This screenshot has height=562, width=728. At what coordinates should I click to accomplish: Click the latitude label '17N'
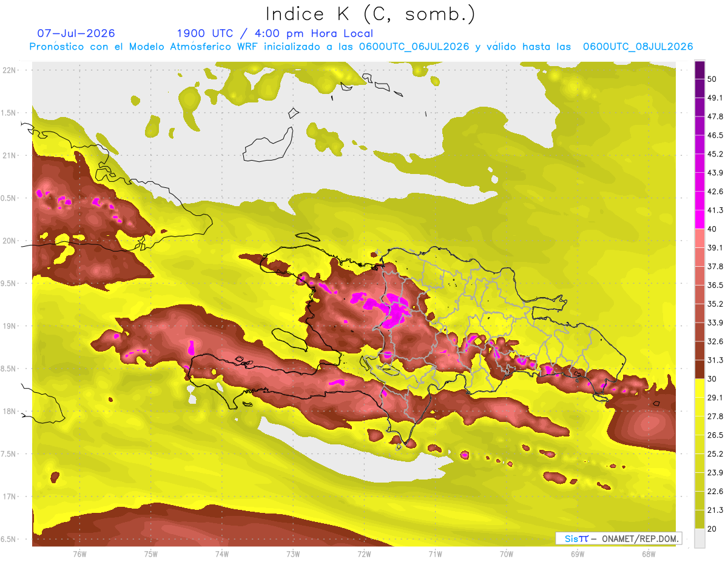click(10, 497)
